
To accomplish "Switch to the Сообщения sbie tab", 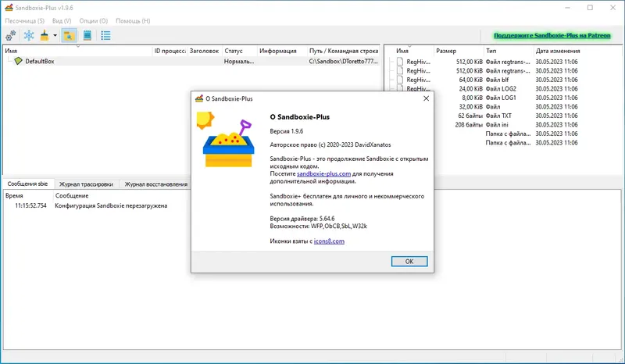I will tap(27, 184).
